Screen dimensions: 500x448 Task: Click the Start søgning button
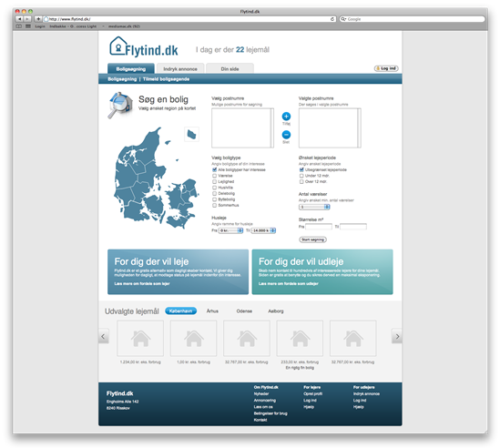click(x=312, y=239)
